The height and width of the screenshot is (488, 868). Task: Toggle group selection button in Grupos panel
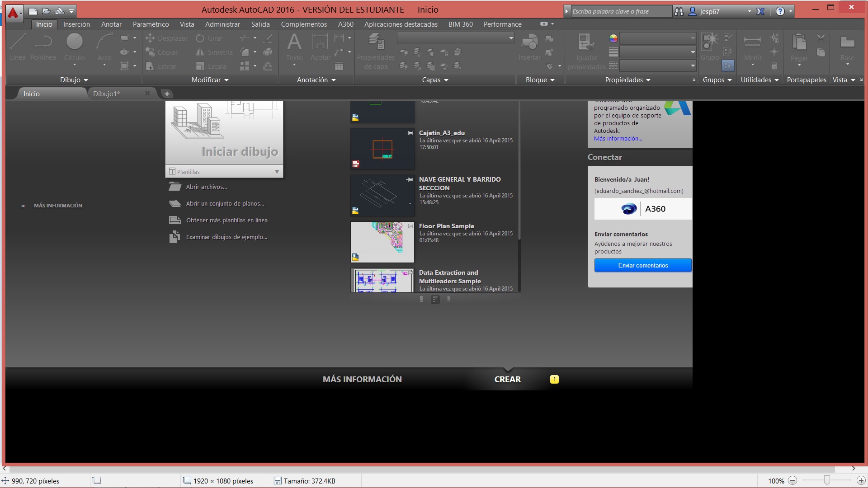728,66
